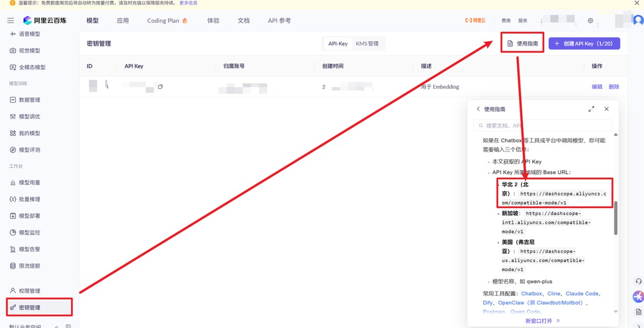Screen dimensions: 644x328
Task: Click the 我的模型 grid icon
Action: coord(13,133)
